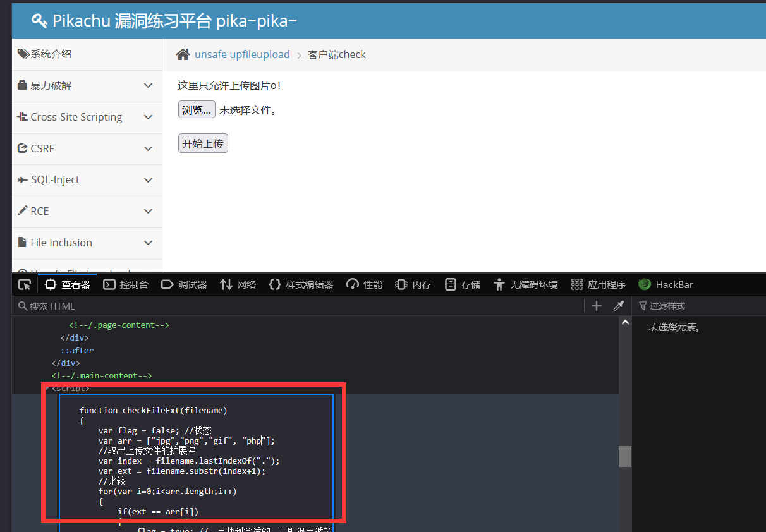The image size is (766, 532).
Task: Click the 浏览... file browse button
Action: [197, 109]
